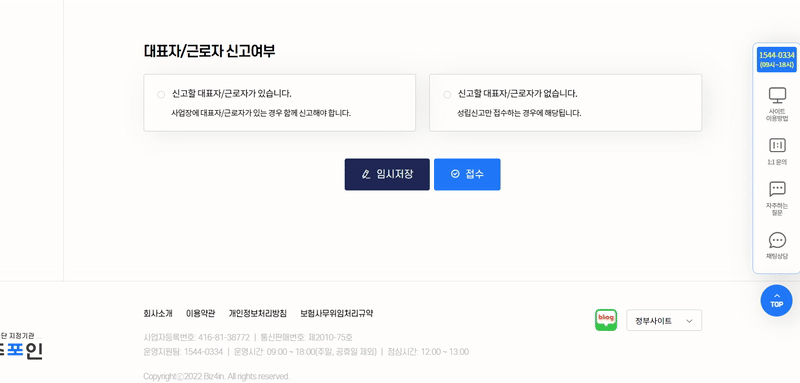This screenshot has width=800, height=383.
Task: Click the Copyright 2022 Biz4in text
Action: [x=216, y=376]
